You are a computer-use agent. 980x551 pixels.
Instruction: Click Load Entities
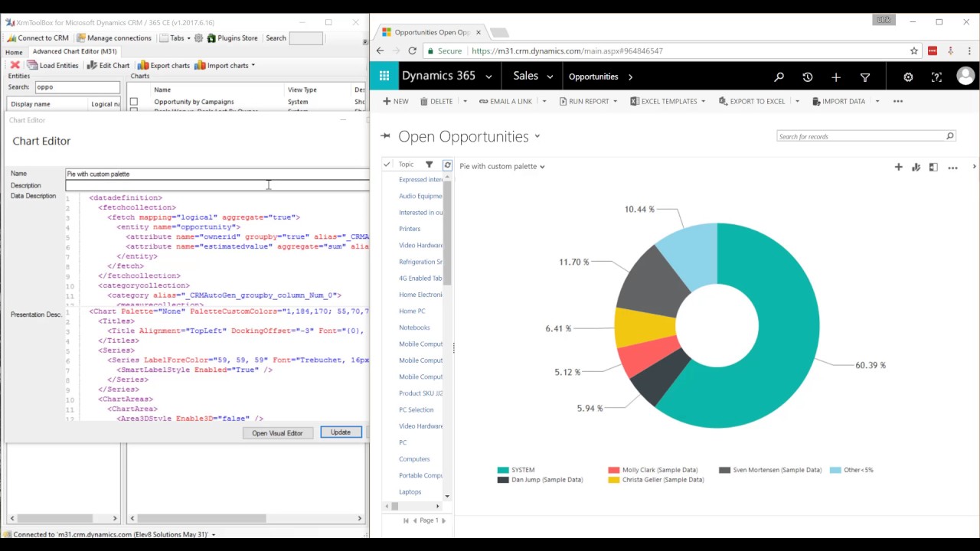(x=52, y=65)
